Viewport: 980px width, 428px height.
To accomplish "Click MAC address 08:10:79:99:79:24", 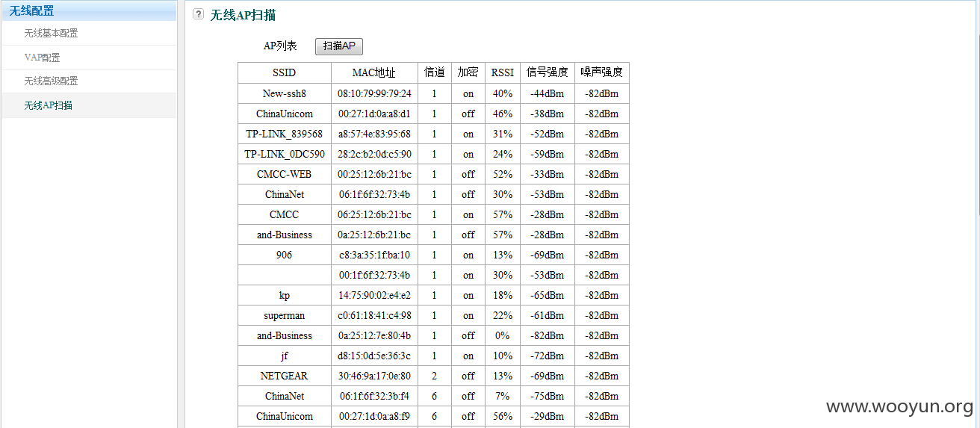I will coord(374,93).
